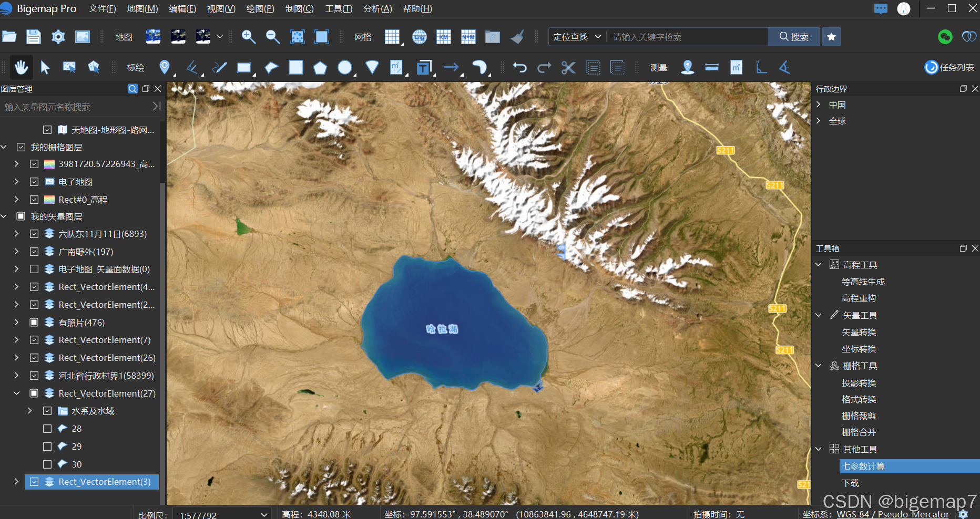Viewport: 980px width, 519px height.
Task: Toggle checkbox for 六队东11月11日(6893)
Action: coord(34,234)
